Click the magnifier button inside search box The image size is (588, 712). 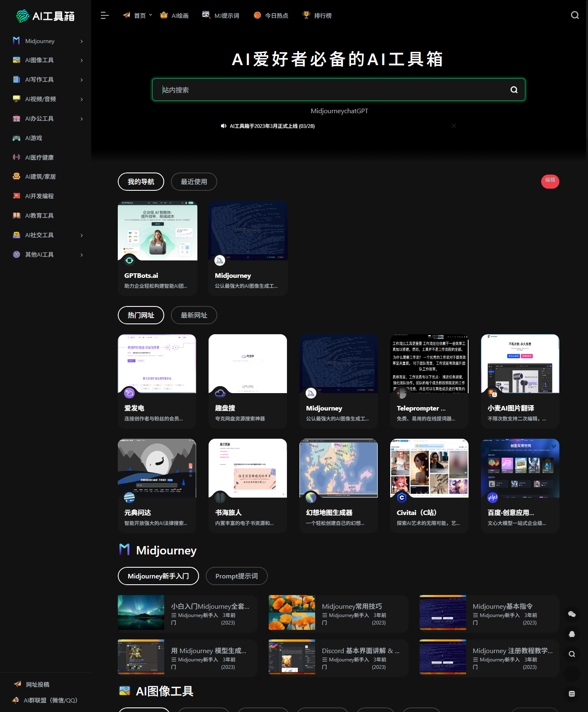tap(514, 90)
